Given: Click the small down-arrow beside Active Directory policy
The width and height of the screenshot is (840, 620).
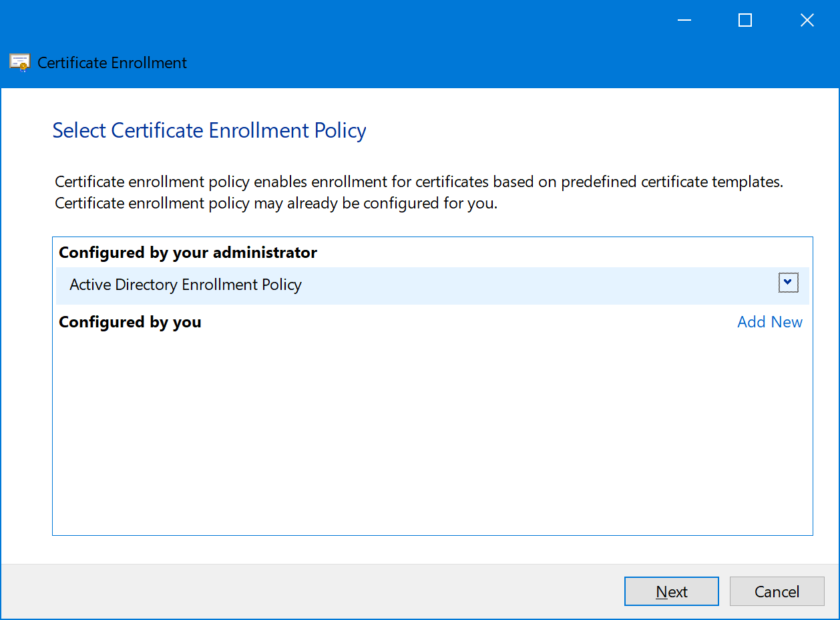Looking at the screenshot, I should pos(788,283).
